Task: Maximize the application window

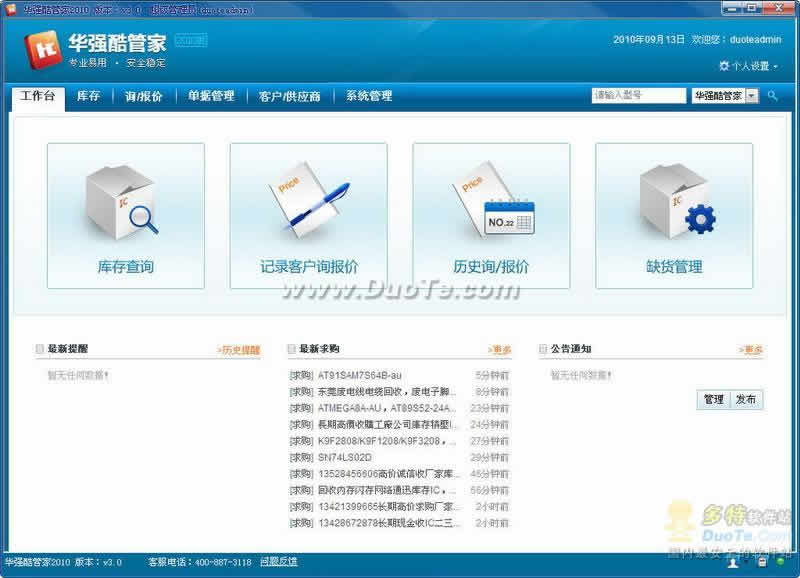Action: pyautogui.click(x=753, y=8)
